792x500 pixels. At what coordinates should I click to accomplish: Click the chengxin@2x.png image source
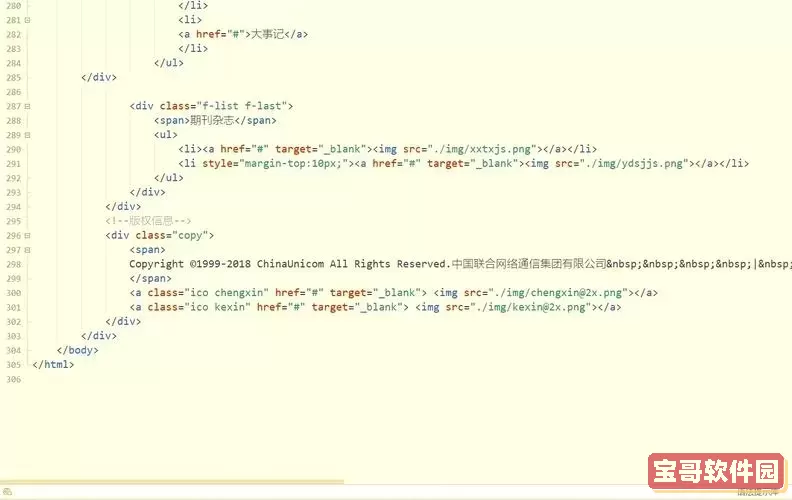[x=558, y=293]
